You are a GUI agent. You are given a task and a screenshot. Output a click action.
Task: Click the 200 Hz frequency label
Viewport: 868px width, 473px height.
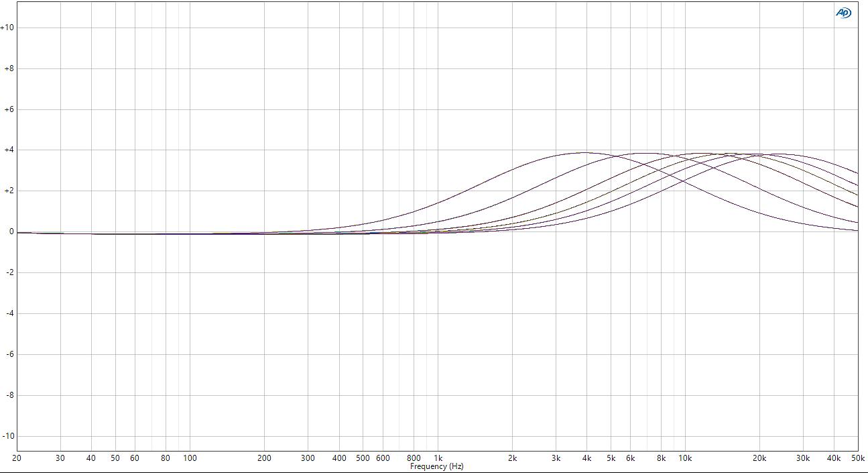(264, 458)
